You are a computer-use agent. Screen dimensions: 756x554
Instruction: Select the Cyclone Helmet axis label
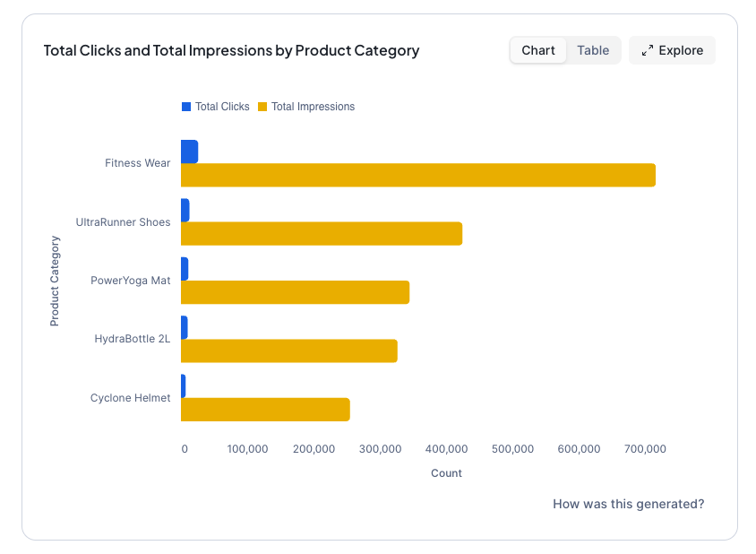[133, 398]
